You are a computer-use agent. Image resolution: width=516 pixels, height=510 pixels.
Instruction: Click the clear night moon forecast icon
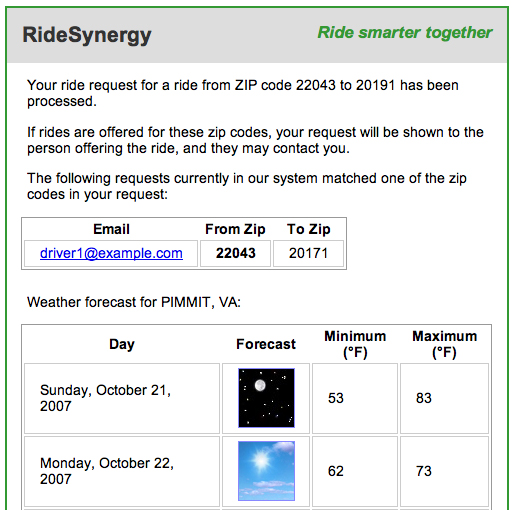266,398
